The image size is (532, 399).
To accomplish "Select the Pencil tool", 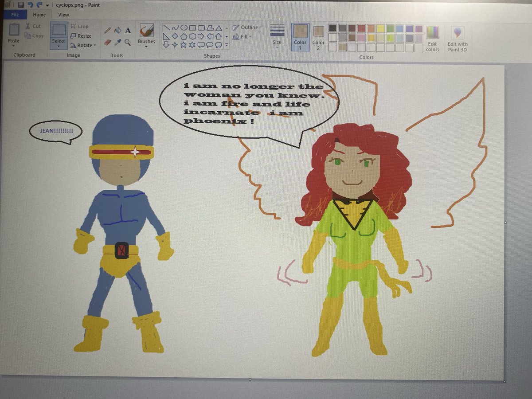I will coord(106,31).
